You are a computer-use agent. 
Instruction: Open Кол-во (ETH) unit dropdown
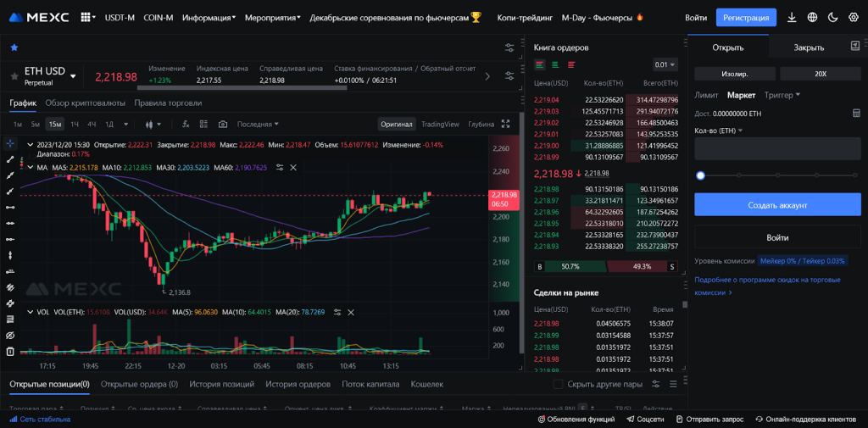click(x=719, y=131)
